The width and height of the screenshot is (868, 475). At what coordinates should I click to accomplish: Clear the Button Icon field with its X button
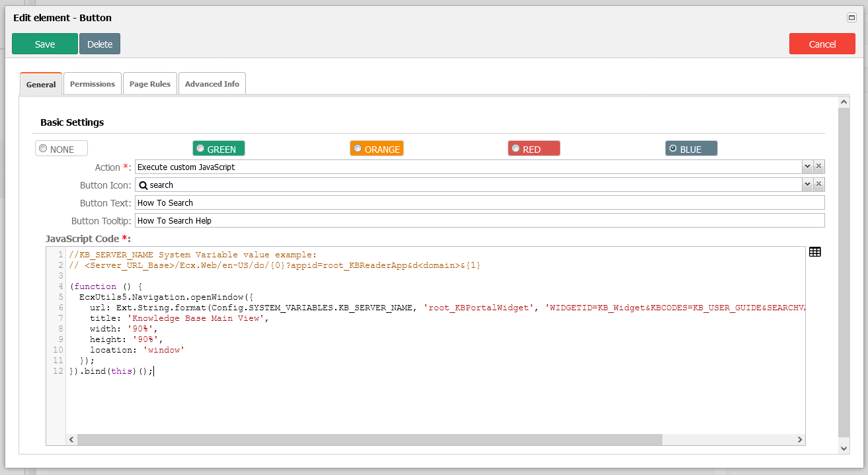(818, 184)
